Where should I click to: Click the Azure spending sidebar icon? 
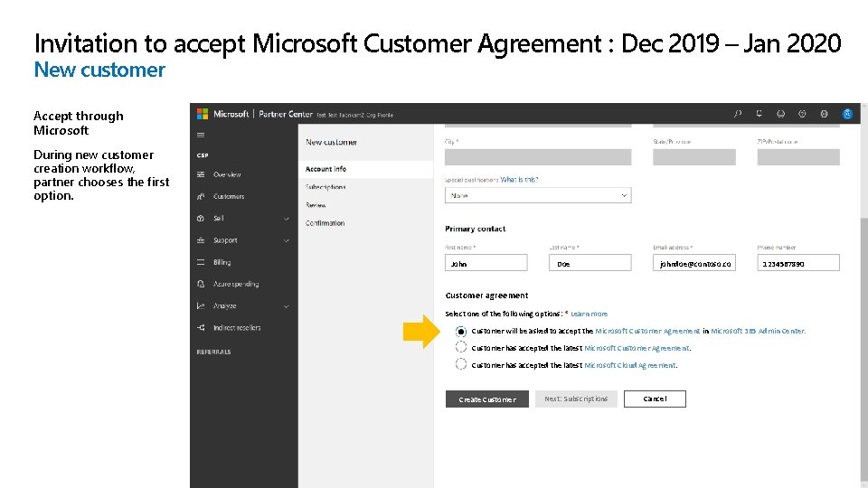(x=201, y=284)
